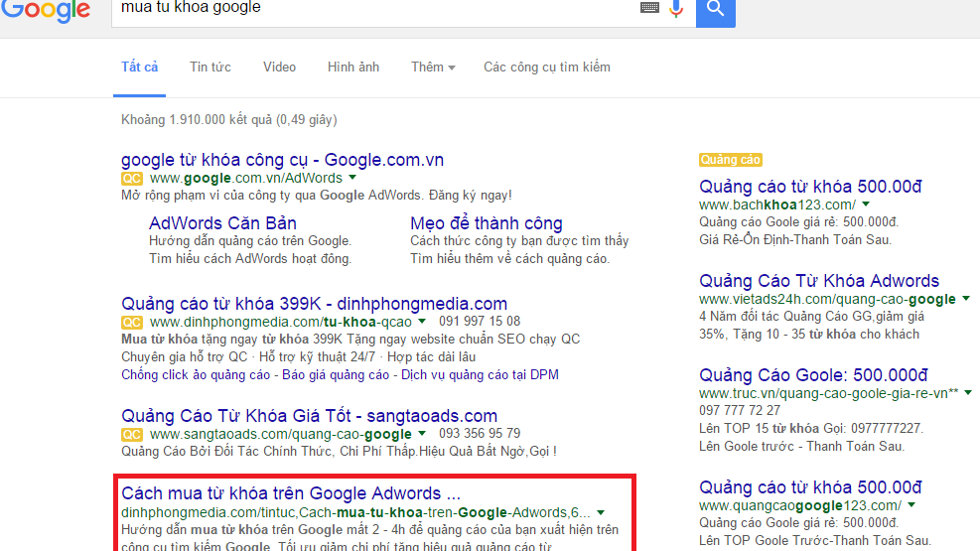Open quangcaogoogle123 'Quảng cáo từ khóa 500.00đ' ad
This screenshot has width=980, height=551.
point(810,487)
